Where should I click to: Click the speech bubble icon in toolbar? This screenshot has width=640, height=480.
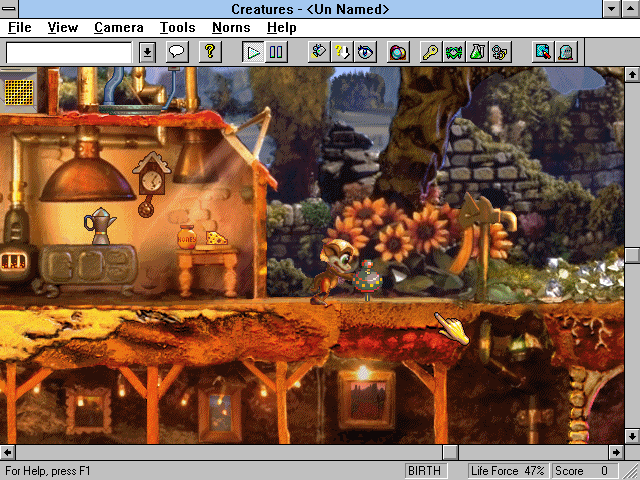(x=177, y=52)
